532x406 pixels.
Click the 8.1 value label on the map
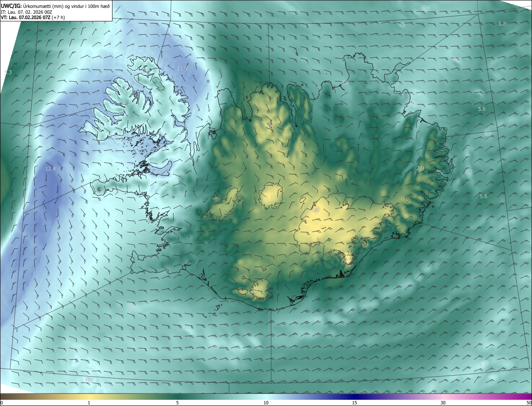[x=345, y=83]
